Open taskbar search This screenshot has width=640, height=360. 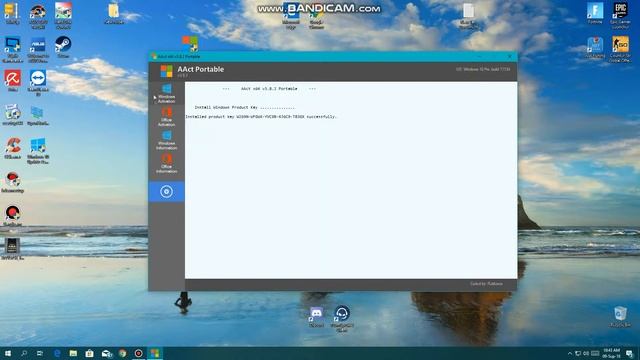pos(24,353)
